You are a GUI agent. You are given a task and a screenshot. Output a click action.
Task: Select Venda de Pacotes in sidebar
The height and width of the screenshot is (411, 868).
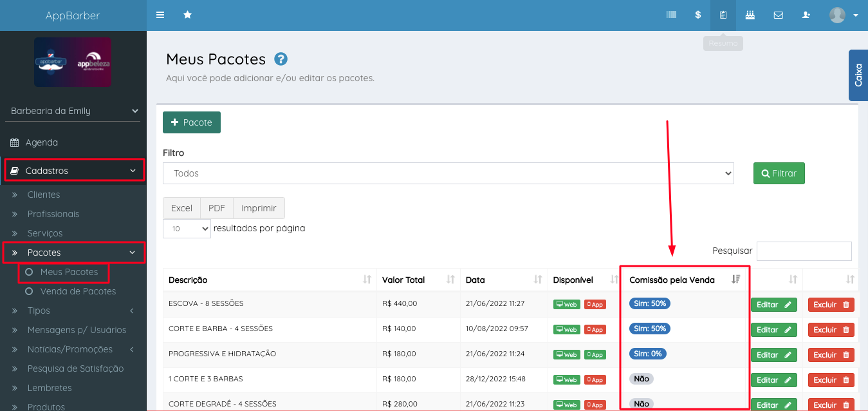(78, 291)
